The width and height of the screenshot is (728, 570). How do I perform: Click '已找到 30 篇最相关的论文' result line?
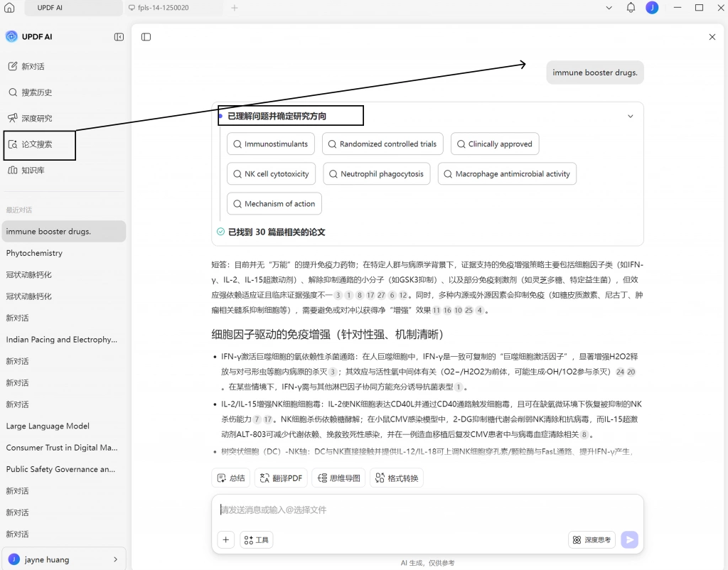pyautogui.click(x=271, y=232)
